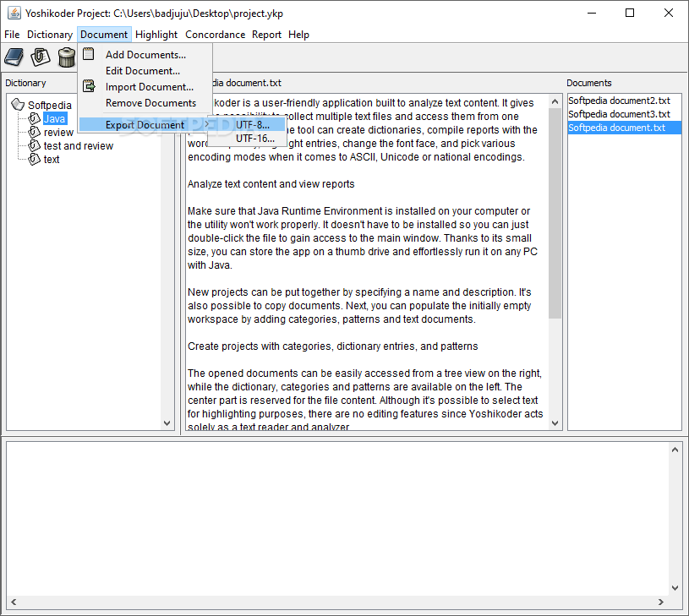
Task: Close the open Document menu
Action: pyautogui.click(x=104, y=35)
